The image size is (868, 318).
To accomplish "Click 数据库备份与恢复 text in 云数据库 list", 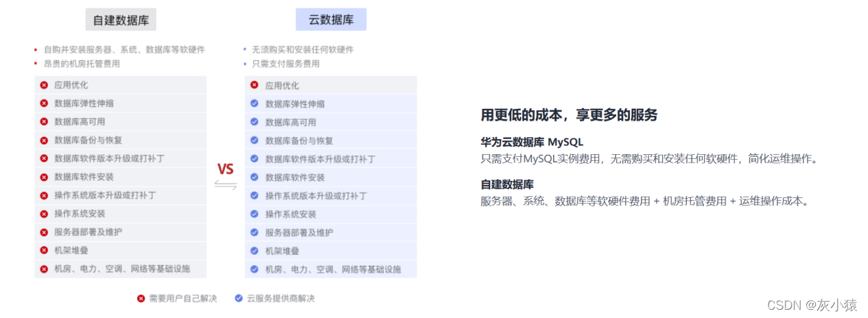I will [x=299, y=140].
